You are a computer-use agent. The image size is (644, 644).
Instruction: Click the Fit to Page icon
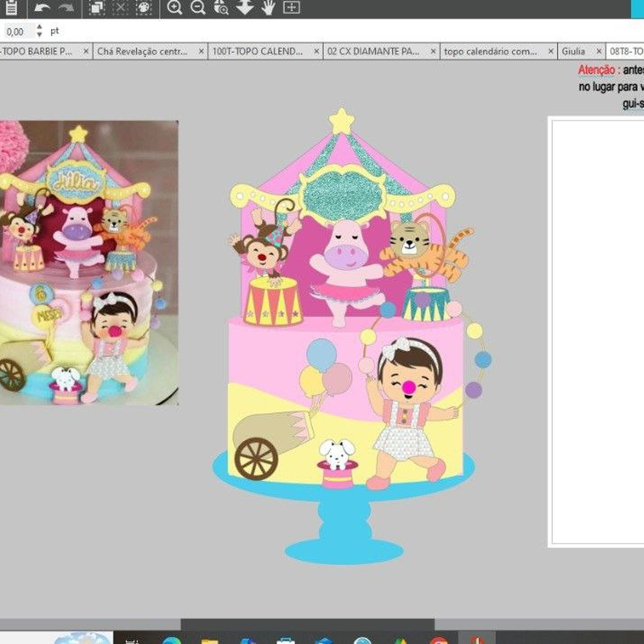[291, 7]
